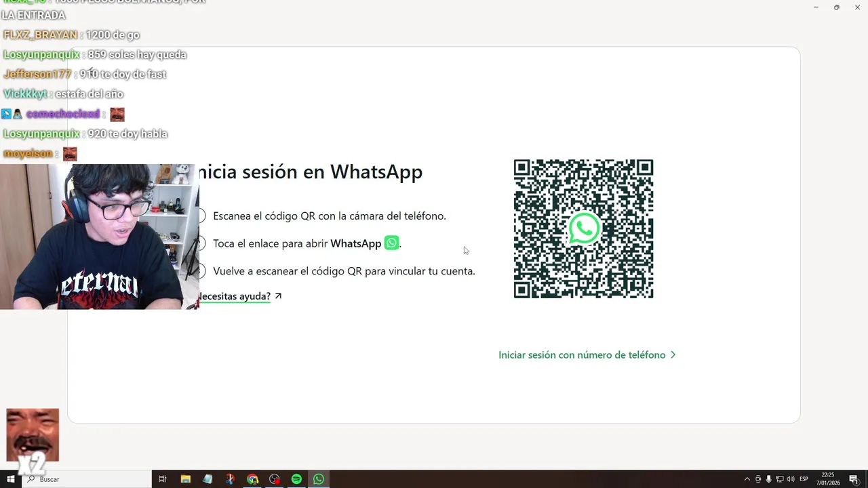
Task: Click the external-link arrow beside 'ayuda?'
Action: 278,296
